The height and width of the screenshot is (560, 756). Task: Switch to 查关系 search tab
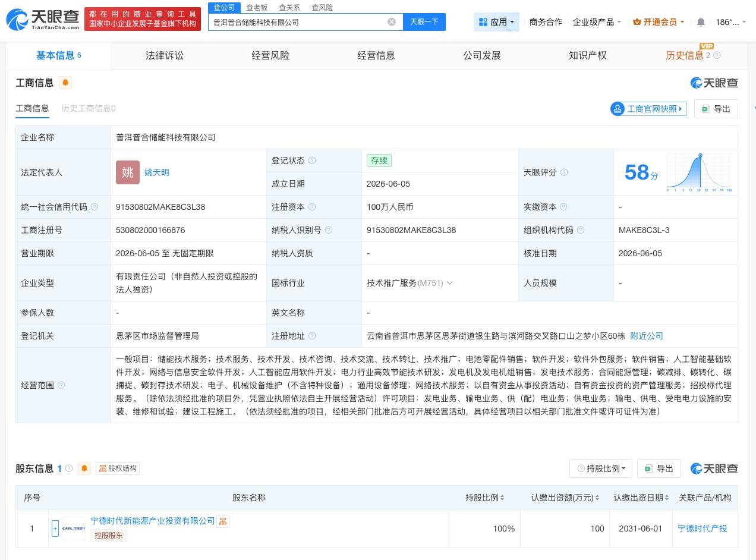tap(289, 7)
